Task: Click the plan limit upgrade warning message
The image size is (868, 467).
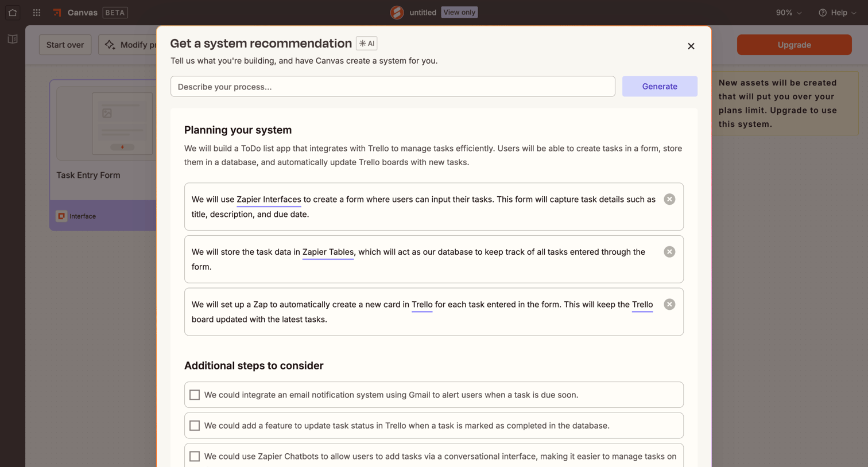Action: coord(785,103)
